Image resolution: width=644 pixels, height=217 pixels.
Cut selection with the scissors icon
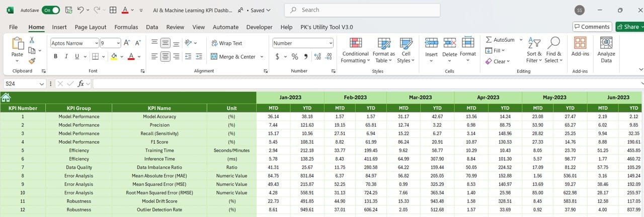[32, 40]
